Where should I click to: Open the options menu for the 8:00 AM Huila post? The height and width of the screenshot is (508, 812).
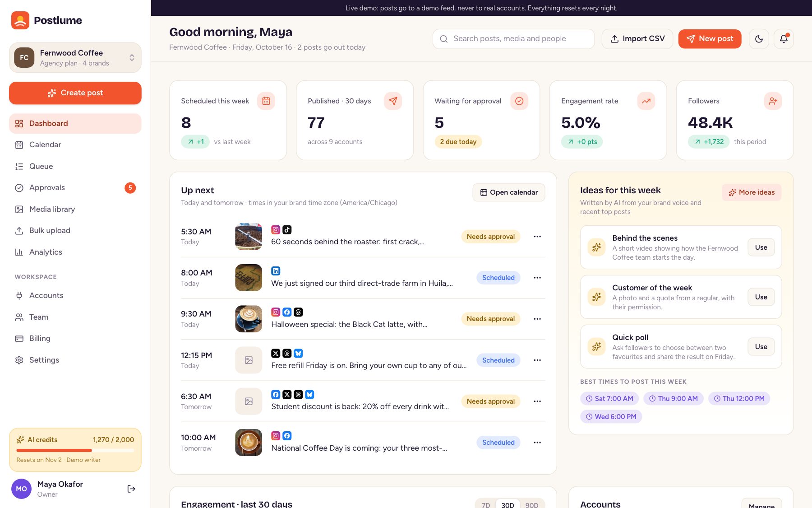tap(537, 278)
